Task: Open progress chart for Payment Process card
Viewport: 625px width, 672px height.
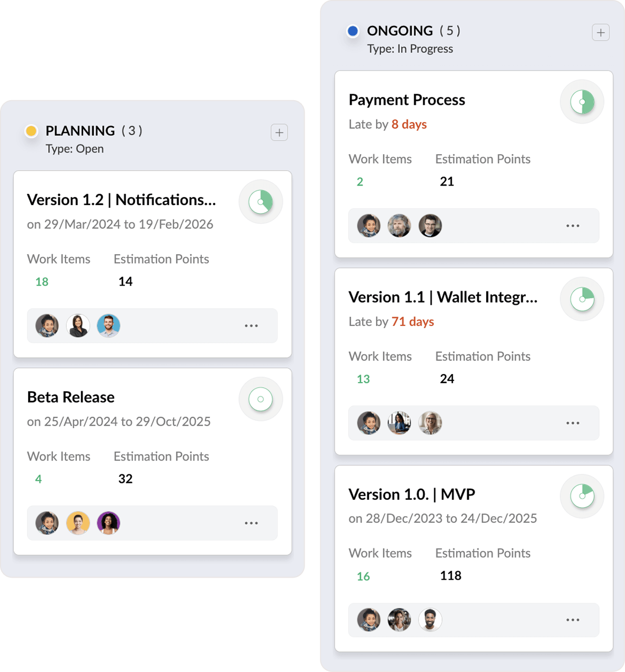Action: click(x=582, y=102)
